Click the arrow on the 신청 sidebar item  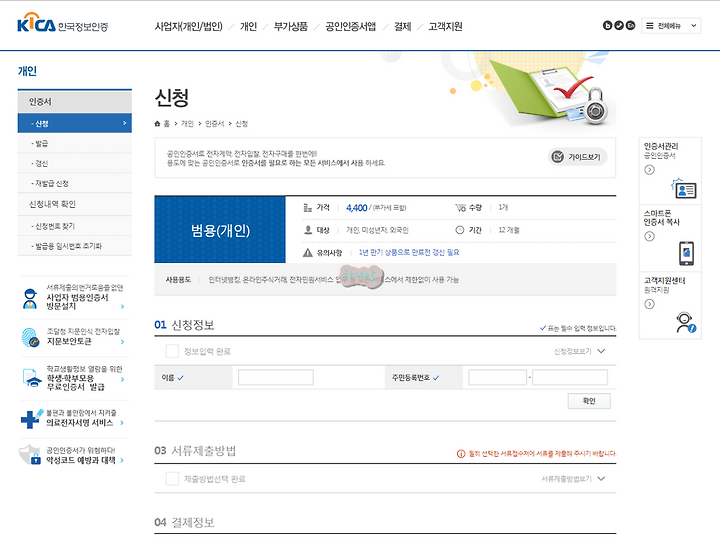[x=124, y=123]
